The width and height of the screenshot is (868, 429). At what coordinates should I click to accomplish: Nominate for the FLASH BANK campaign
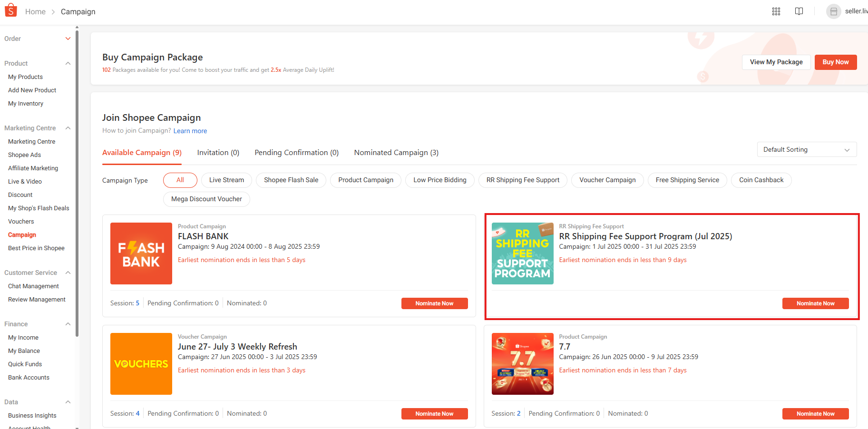click(434, 303)
